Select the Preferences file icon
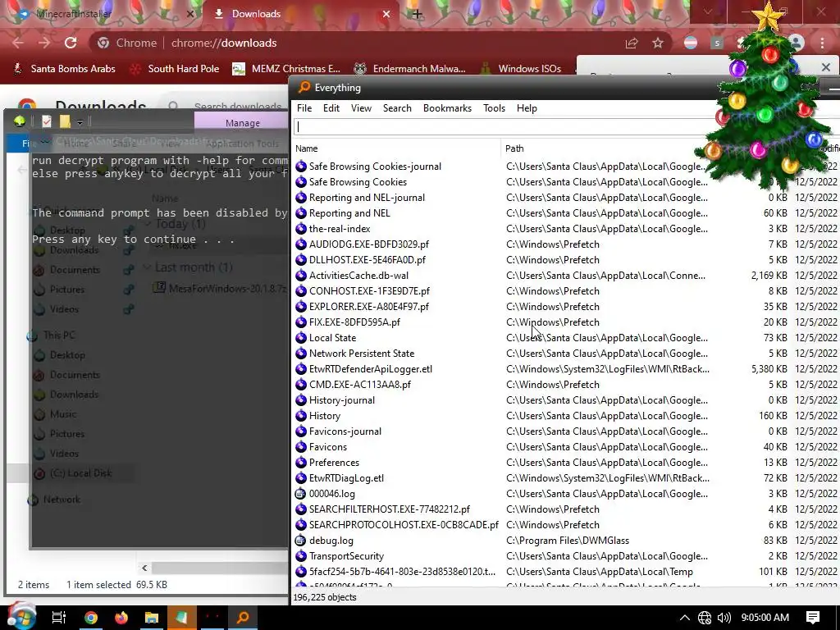The width and height of the screenshot is (840, 630). coord(301,463)
